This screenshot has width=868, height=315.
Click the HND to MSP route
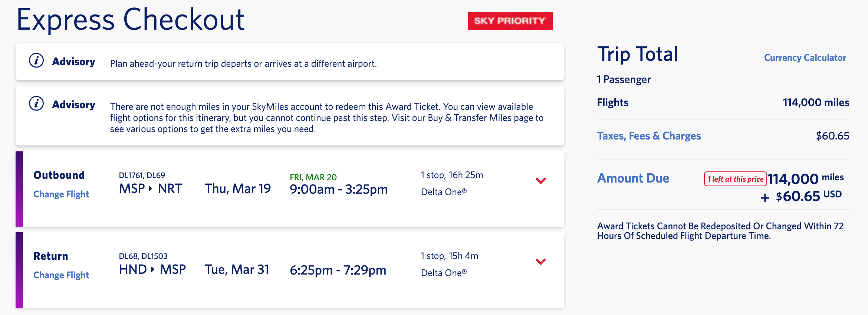pos(152,269)
